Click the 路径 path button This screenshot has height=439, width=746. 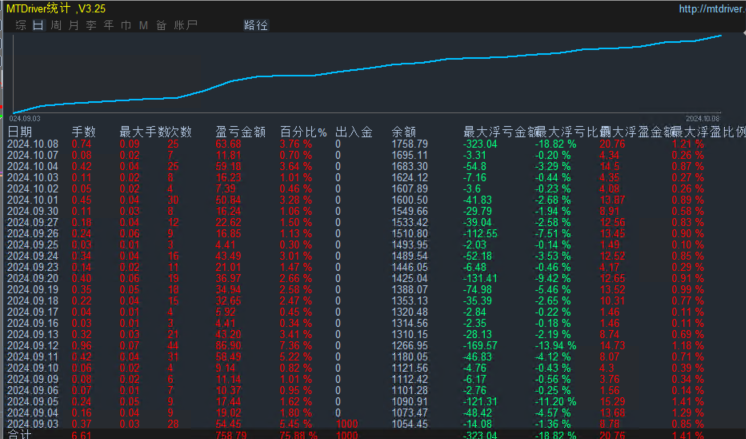[255, 25]
